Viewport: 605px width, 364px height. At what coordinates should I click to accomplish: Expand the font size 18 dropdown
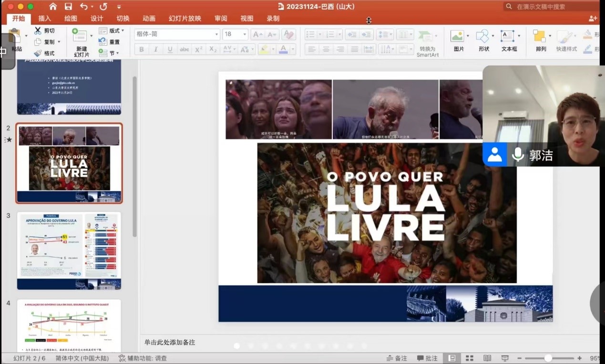245,34
